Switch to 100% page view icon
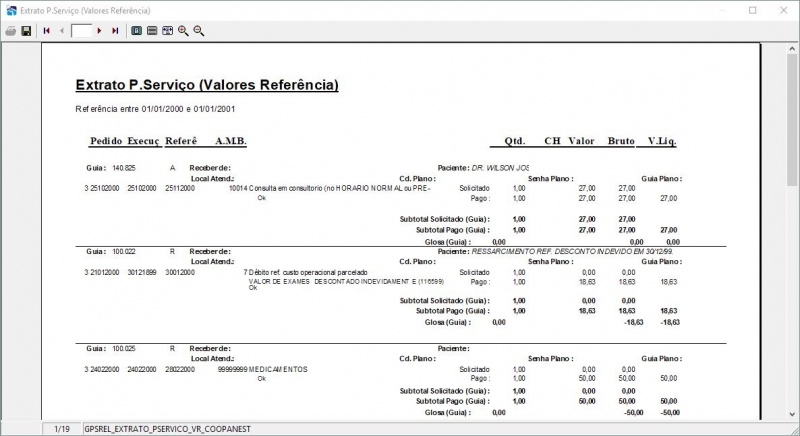The image size is (800, 436). tap(152, 31)
